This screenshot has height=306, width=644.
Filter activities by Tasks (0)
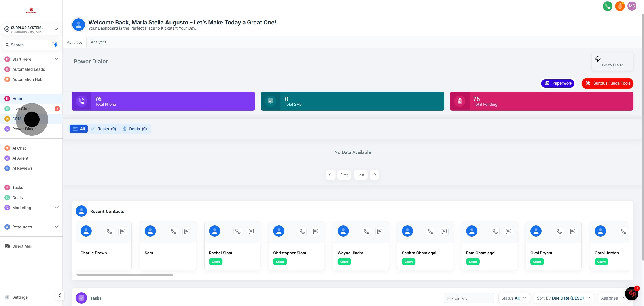tap(104, 129)
